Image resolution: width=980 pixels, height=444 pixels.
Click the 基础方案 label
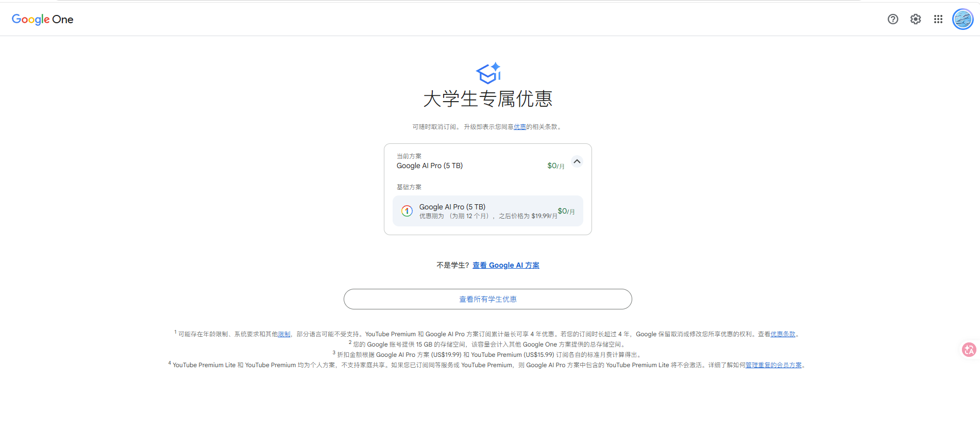point(409,187)
